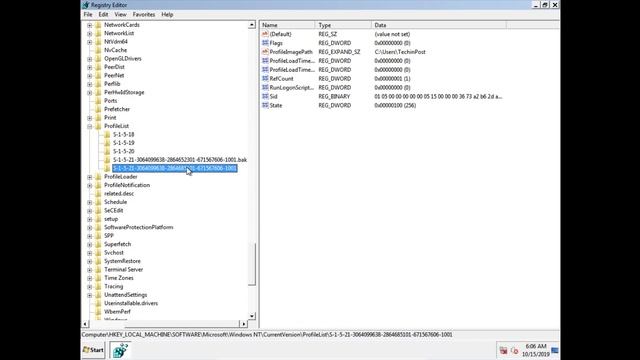640x360 pixels.
Task: Click the REG_BINARY type cell
Action: coord(334,96)
